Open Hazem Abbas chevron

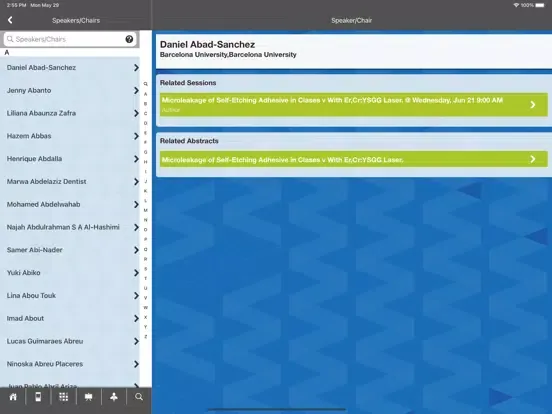click(136, 136)
